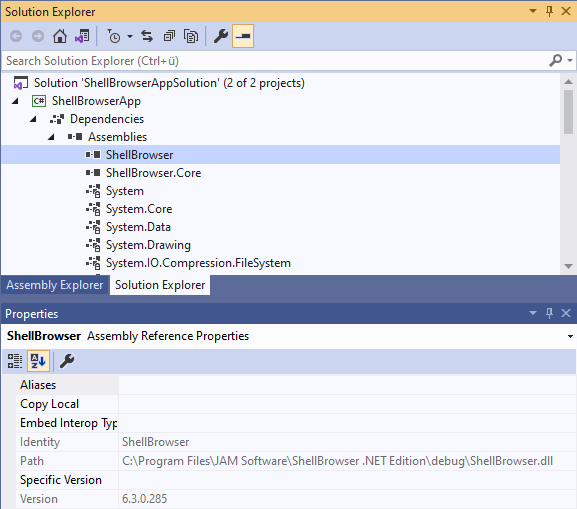Click the solution file icon
The width and height of the screenshot is (577, 509).
(21, 83)
